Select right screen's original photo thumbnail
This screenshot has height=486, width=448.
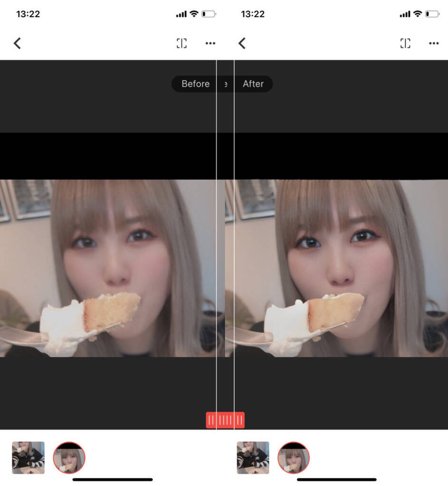tap(253, 458)
